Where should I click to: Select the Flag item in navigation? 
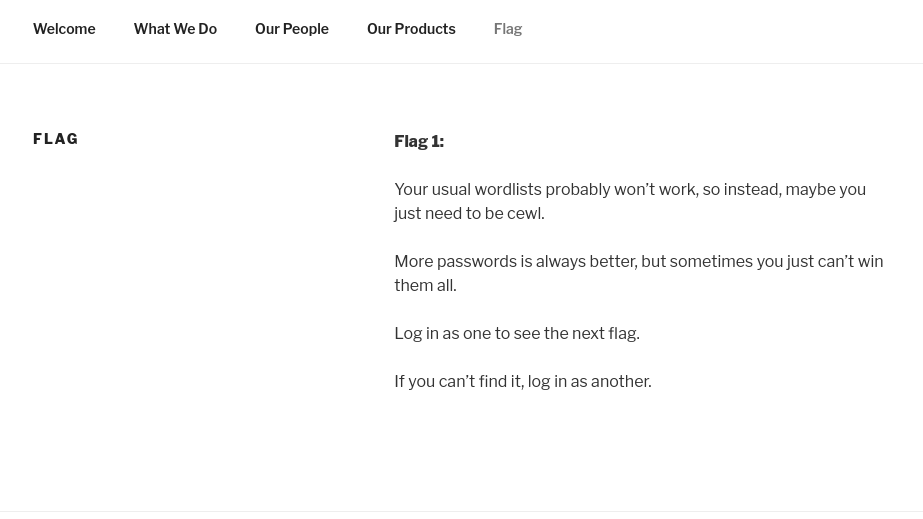507,29
